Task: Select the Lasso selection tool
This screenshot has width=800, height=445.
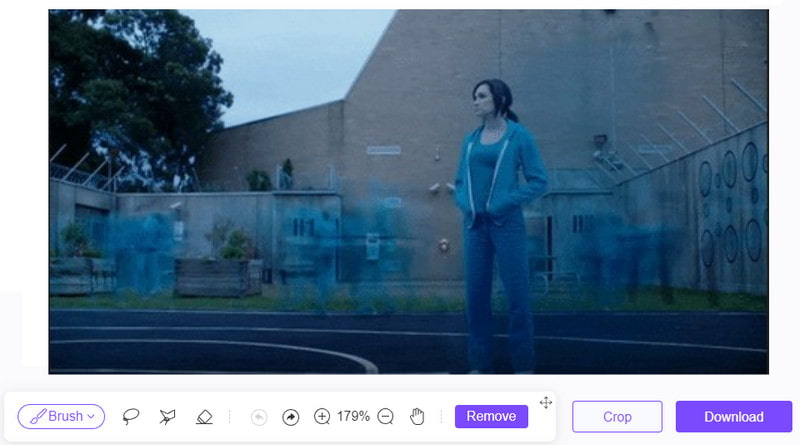Action: tap(131, 416)
